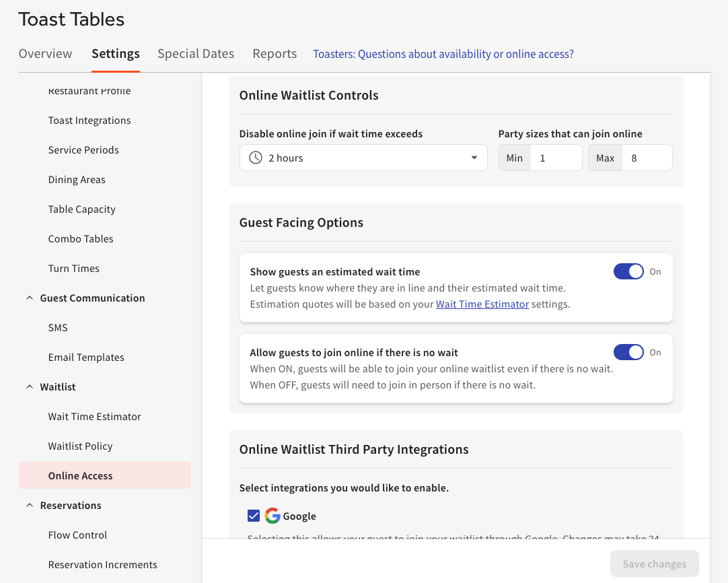Open the wait time exceeds dropdown
Image resolution: width=728 pixels, height=583 pixels.
tap(363, 158)
